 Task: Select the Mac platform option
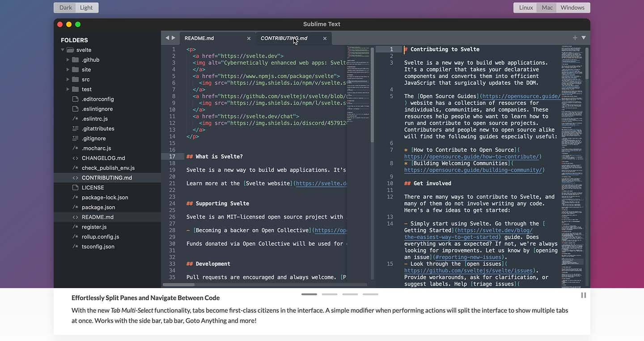coord(547,8)
